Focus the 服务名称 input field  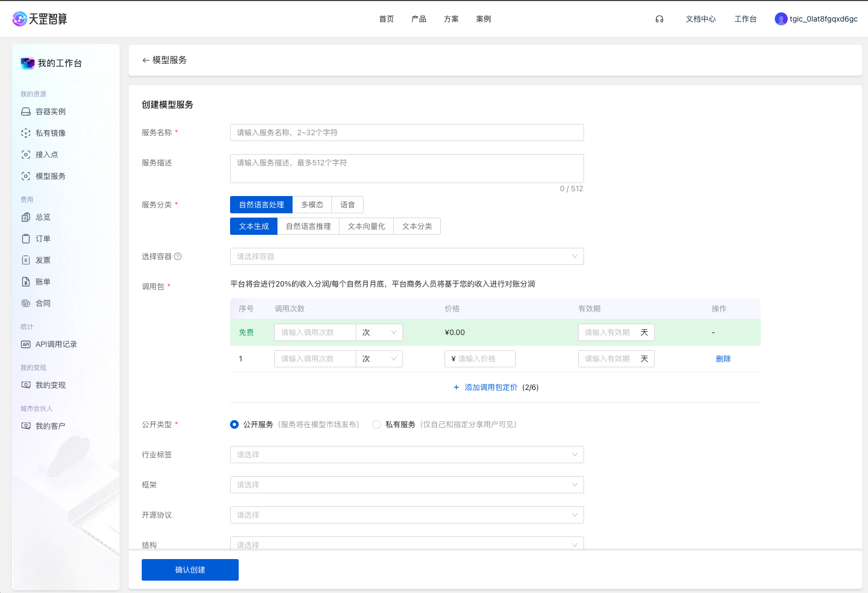407,132
